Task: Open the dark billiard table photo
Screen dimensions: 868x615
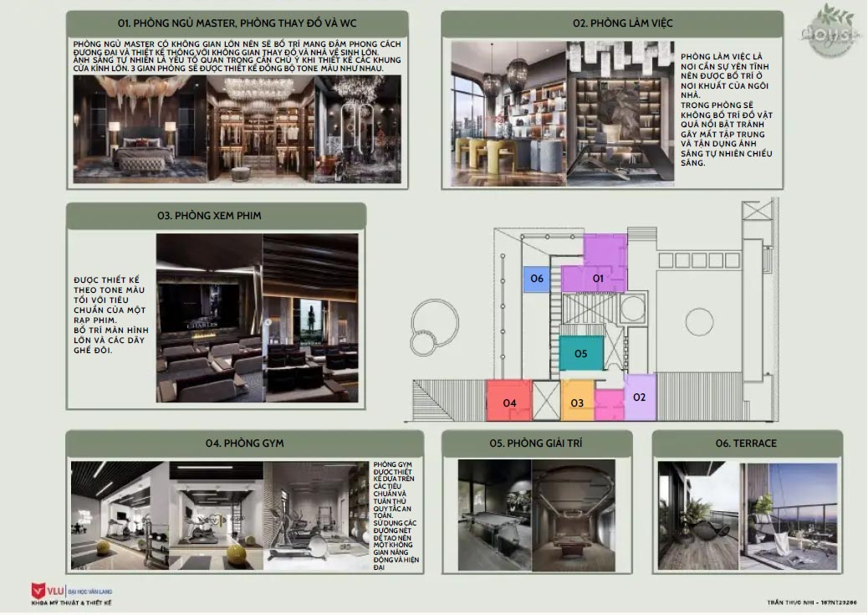Action: [x=495, y=515]
